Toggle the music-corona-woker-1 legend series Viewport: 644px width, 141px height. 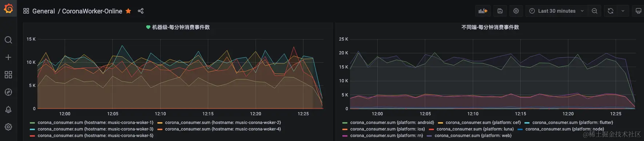click(96, 123)
